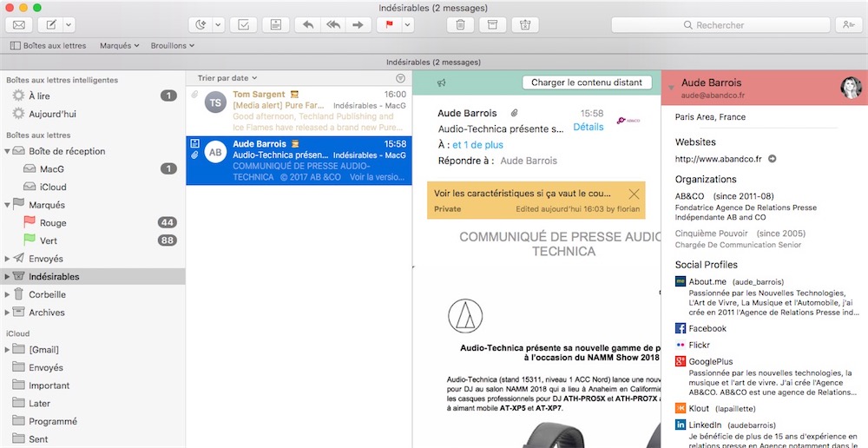Open the Klout social profile
This screenshot has height=448, width=868.
coord(692,409)
